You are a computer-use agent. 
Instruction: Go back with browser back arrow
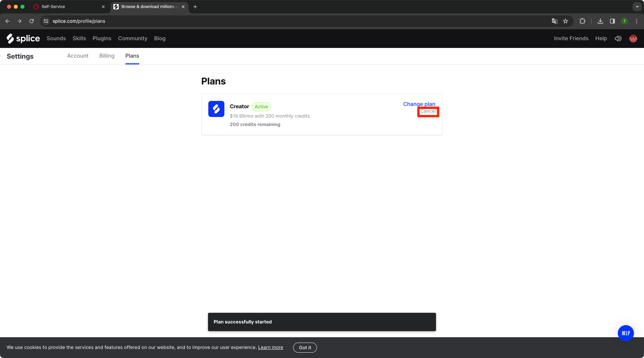(7, 21)
